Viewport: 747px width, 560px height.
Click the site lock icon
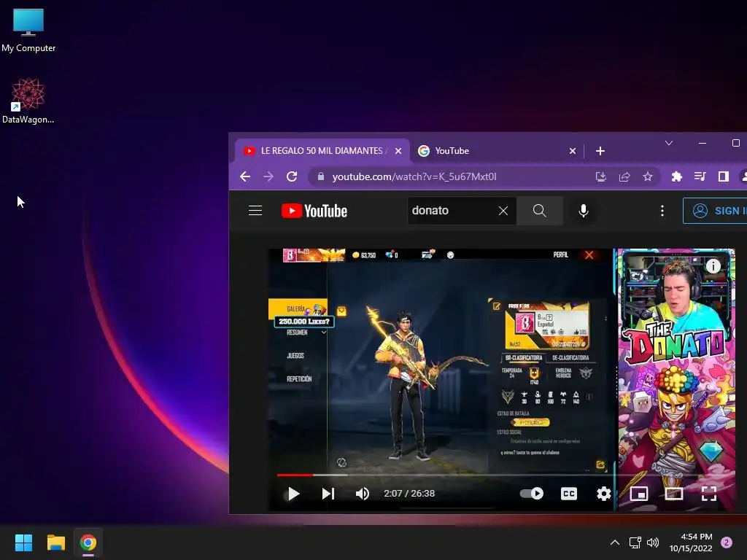[321, 176]
